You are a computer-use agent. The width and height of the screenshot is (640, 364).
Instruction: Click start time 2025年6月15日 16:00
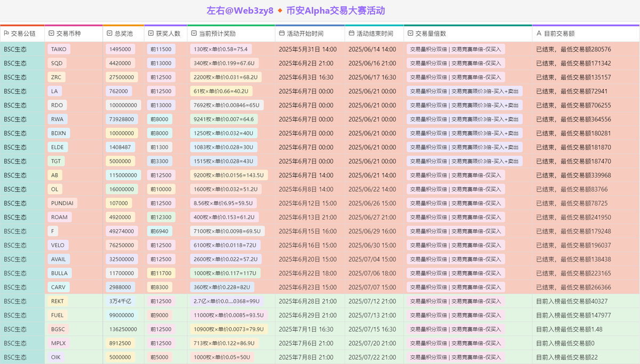[x=308, y=231]
